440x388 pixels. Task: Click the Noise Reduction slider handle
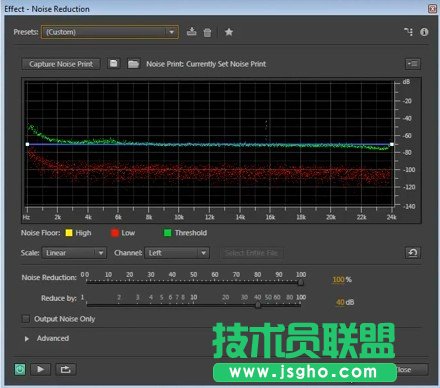301,282
